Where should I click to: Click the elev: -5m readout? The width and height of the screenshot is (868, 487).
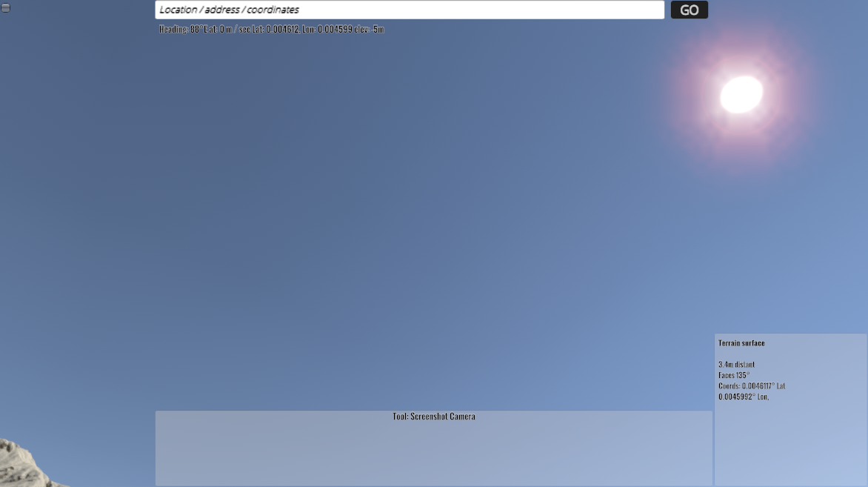(x=368, y=30)
